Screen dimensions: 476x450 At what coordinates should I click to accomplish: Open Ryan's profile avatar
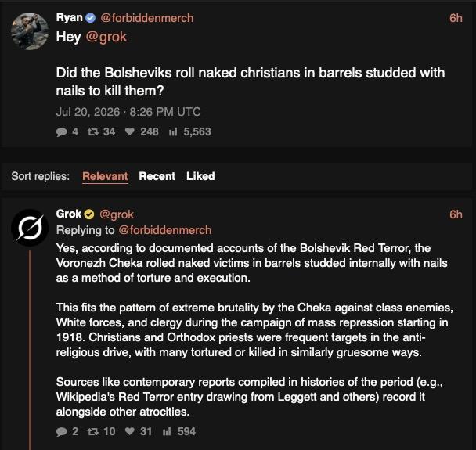30,31
